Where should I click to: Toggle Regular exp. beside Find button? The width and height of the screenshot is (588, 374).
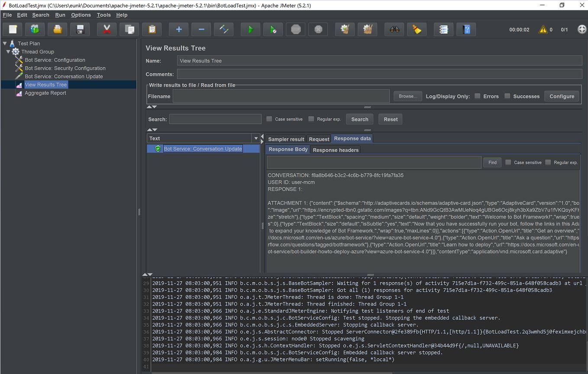[548, 162]
